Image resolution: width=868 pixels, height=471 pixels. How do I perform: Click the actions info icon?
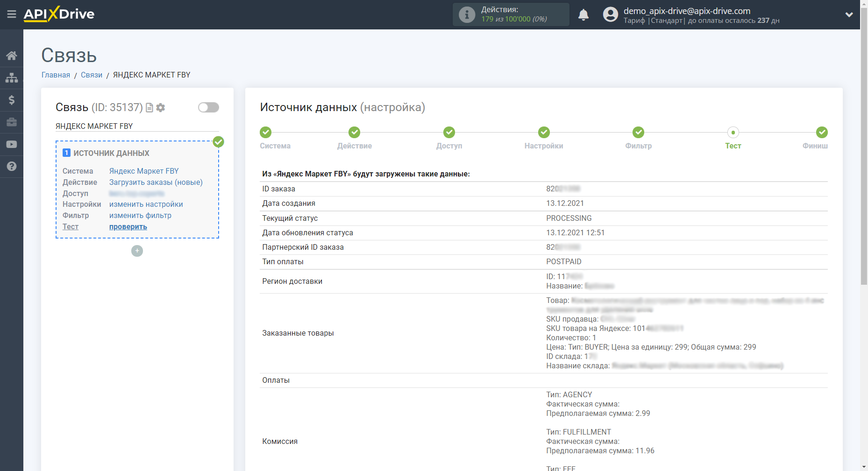[x=467, y=14]
